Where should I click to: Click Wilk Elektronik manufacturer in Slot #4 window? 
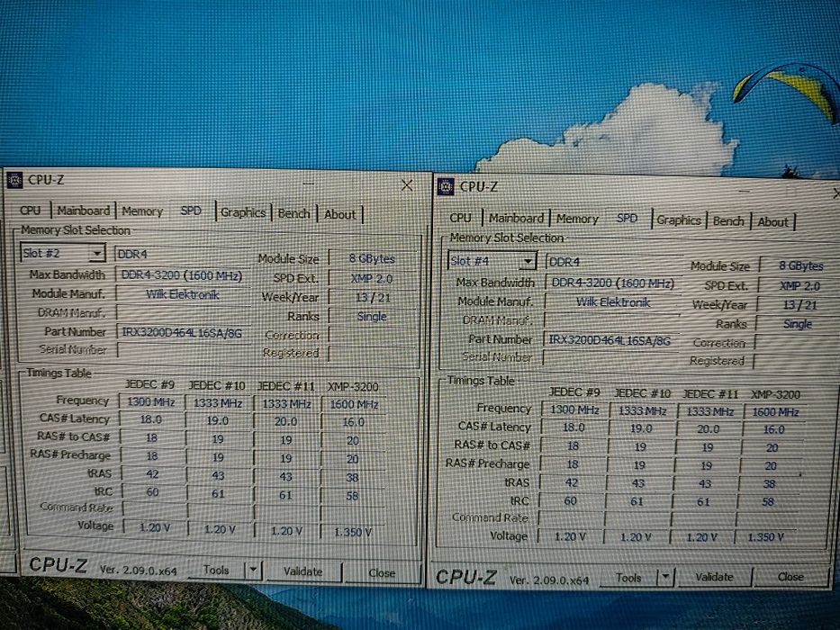613,302
